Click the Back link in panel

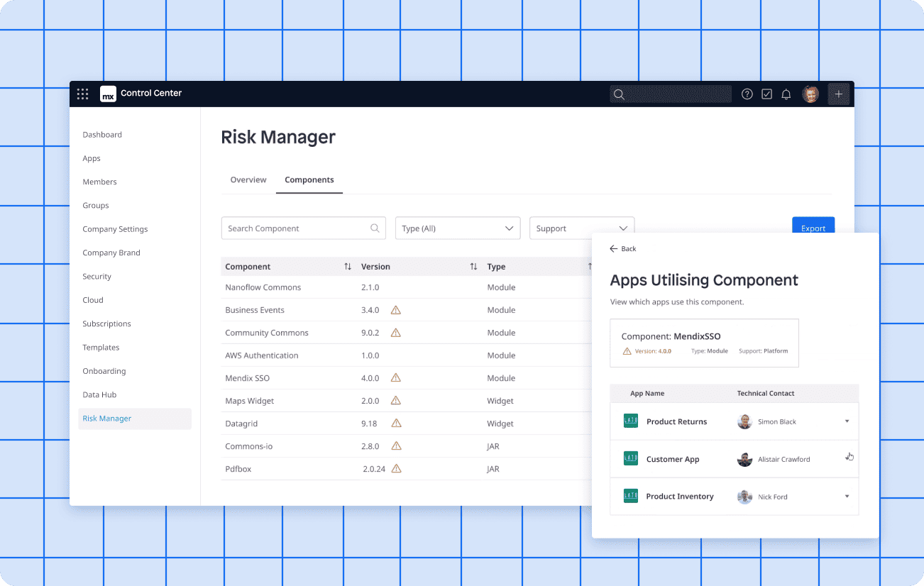tap(623, 249)
